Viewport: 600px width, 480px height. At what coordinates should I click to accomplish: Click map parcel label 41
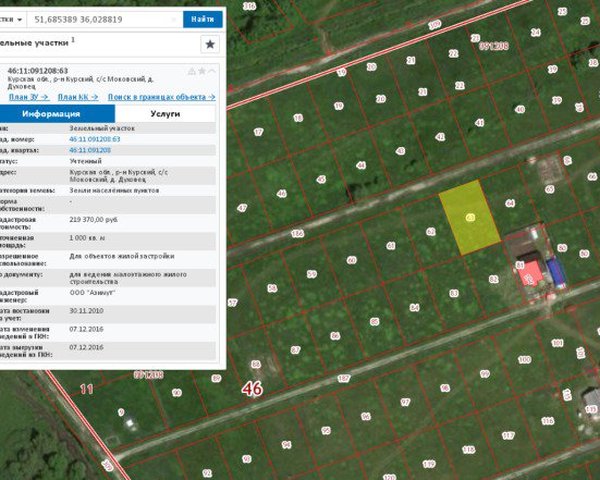pos(479,123)
